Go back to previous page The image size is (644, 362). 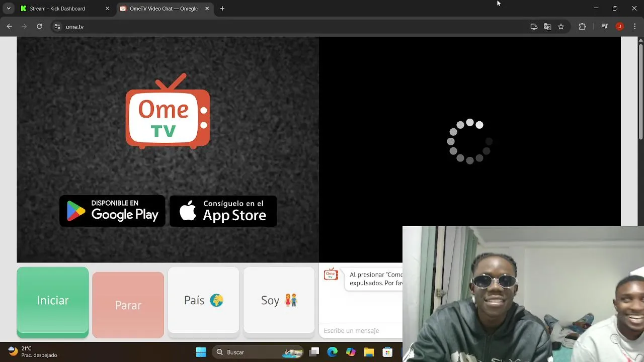(x=9, y=27)
